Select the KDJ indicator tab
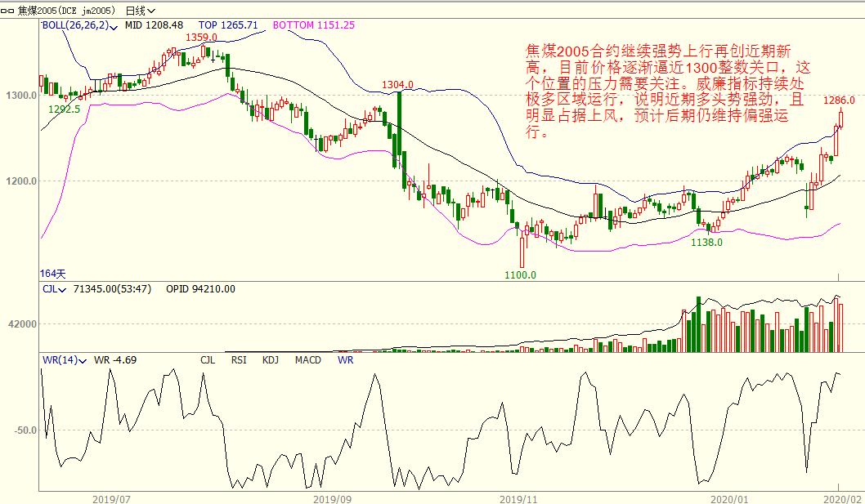Screen dimensions: 865x504 pos(271,359)
